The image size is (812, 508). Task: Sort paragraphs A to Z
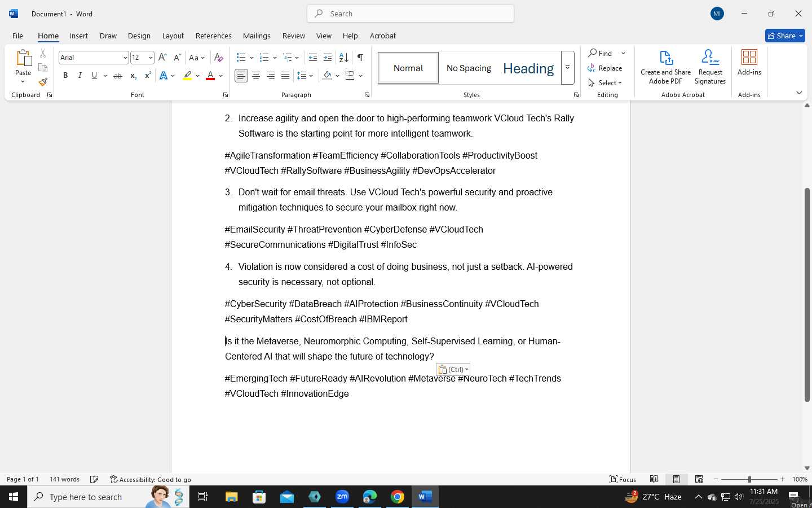(343, 58)
